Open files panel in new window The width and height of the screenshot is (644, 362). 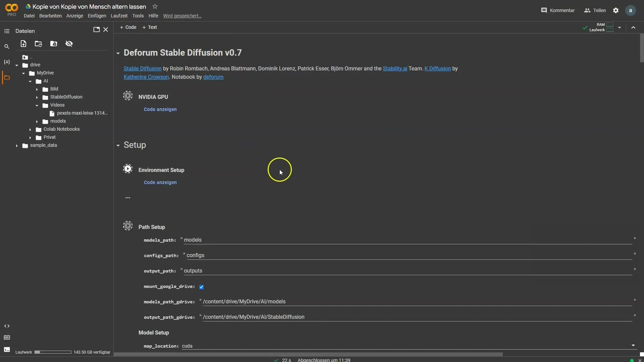(x=96, y=29)
